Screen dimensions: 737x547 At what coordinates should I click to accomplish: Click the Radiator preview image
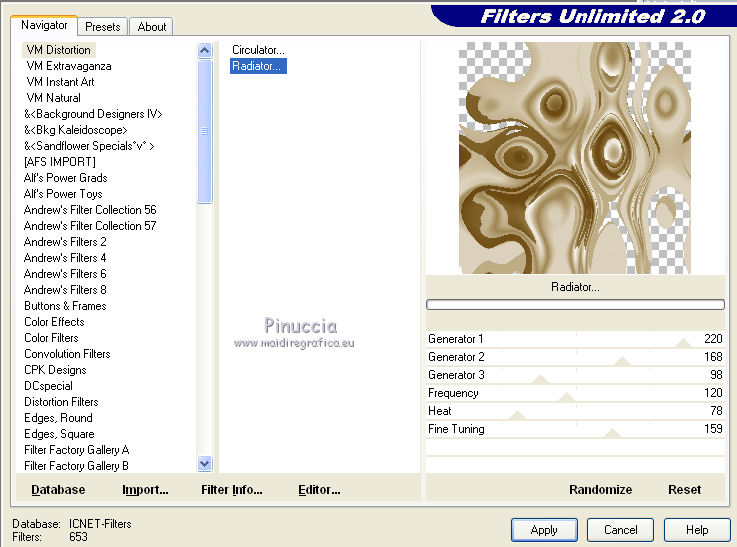pos(574,158)
